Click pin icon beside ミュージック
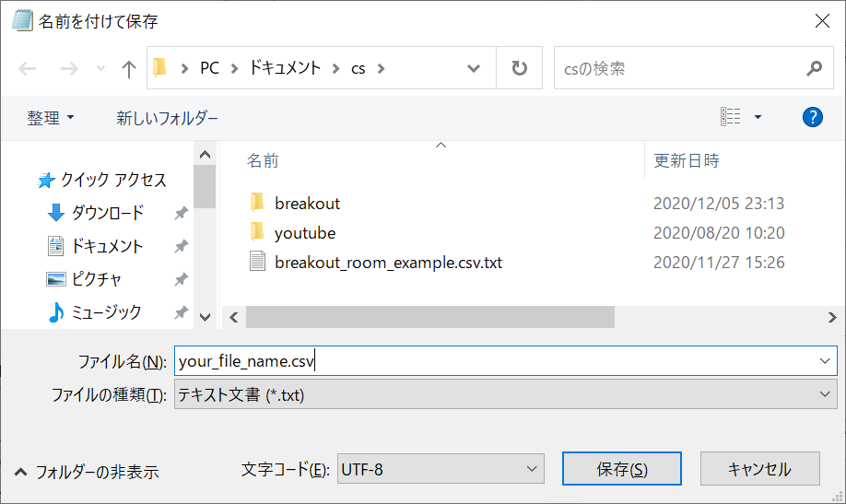This screenshot has height=504, width=846. pos(181,312)
